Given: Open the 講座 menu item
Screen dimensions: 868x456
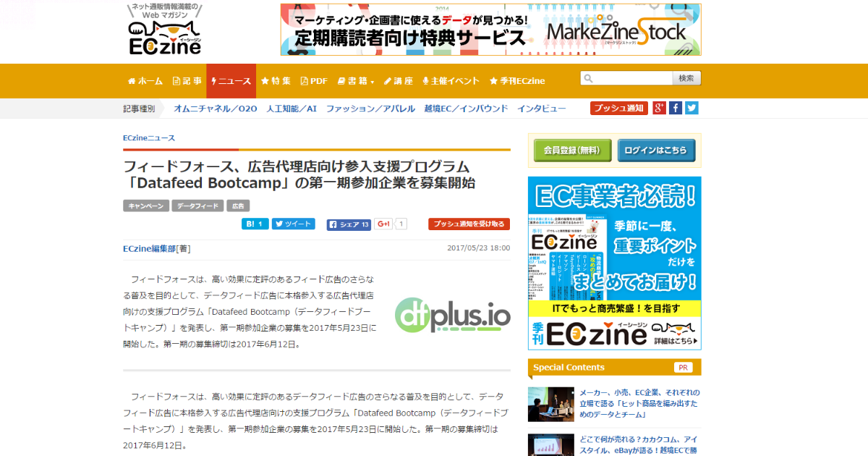Looking at the screenshot, I should (x=398, y=81).
